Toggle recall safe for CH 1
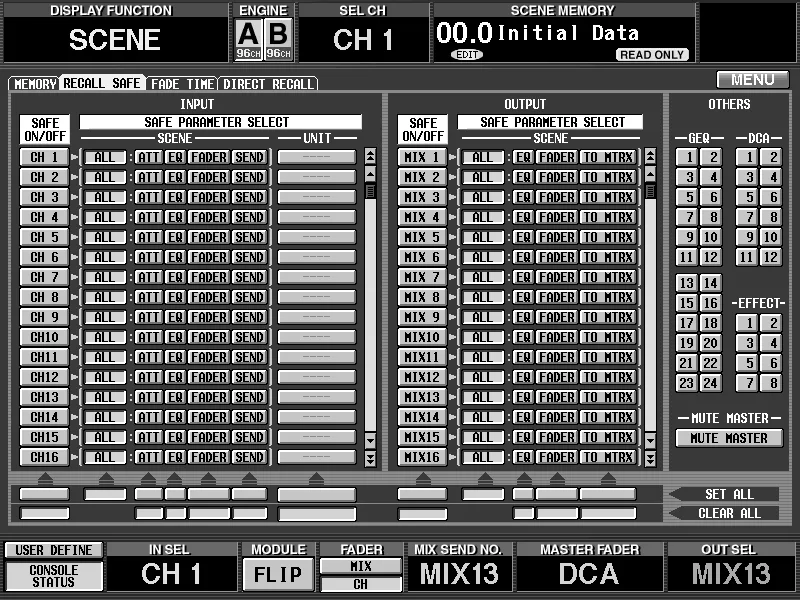This screenshot has height=600, width=800. 44,157
